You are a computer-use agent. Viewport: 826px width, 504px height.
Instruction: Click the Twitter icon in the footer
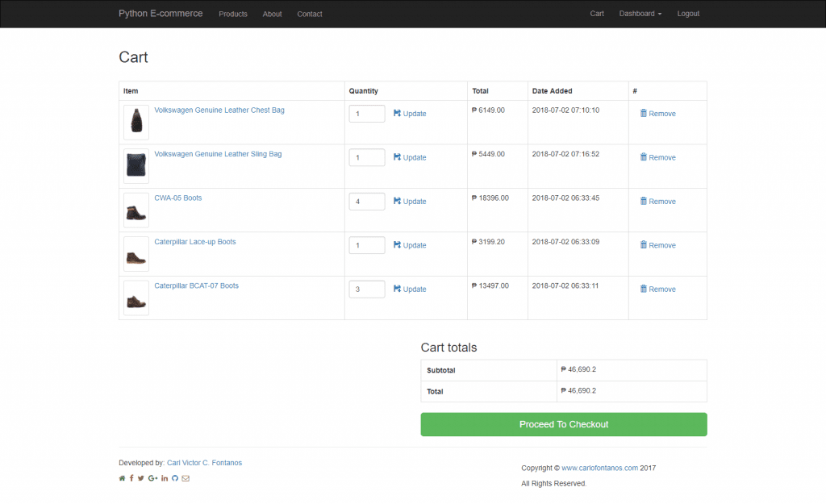coord(142,477)
